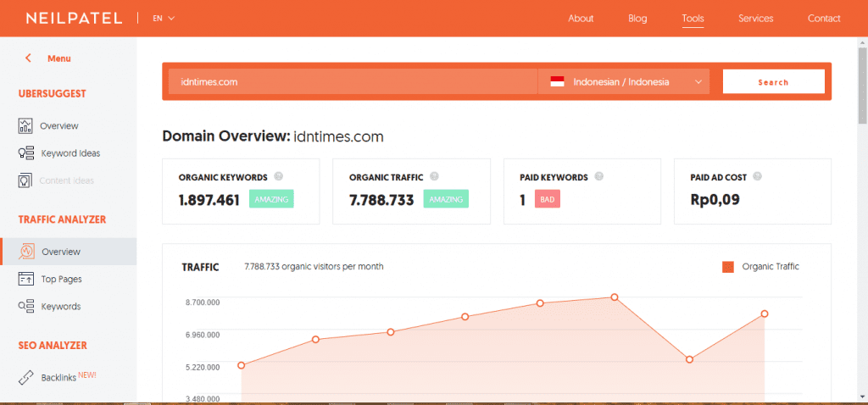Go to the Blog page

click(637, 19)
